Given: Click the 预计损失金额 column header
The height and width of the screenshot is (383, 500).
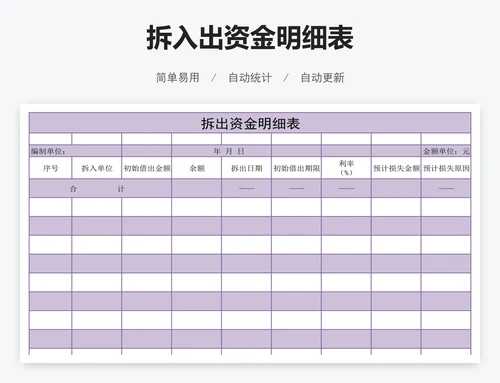Looking at the screenshot, I should click(x=396, y=168).
